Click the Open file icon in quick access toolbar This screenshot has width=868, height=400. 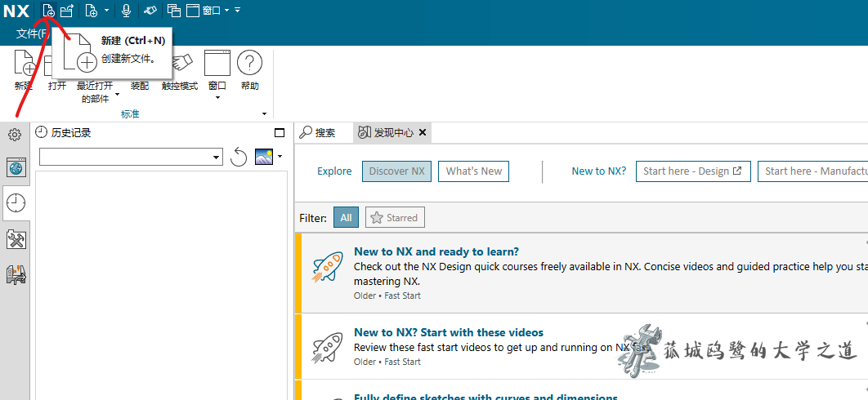click(66, 10)
